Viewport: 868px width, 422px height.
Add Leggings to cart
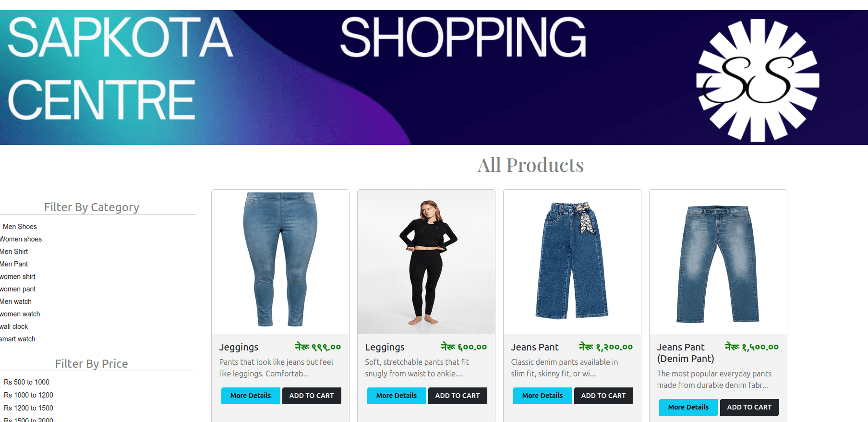point(458,396)
